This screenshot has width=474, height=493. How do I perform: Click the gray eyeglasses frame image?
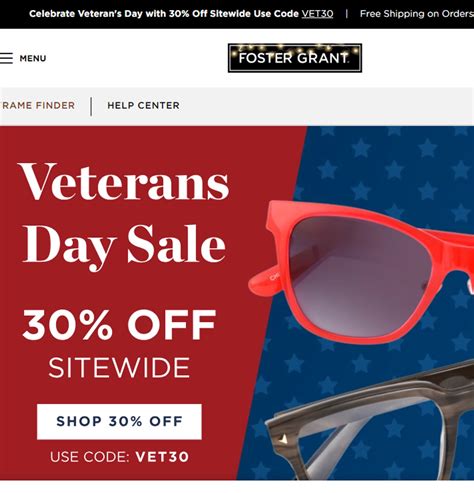coord(370,423)
